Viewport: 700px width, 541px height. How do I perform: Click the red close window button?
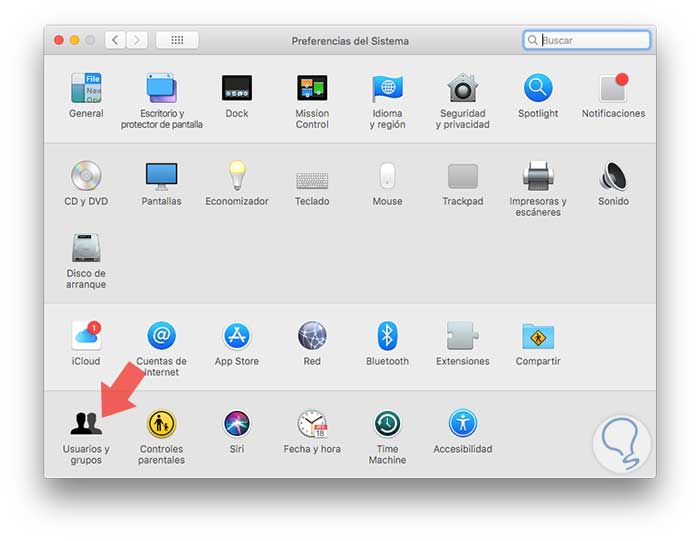tap(58, 40)
